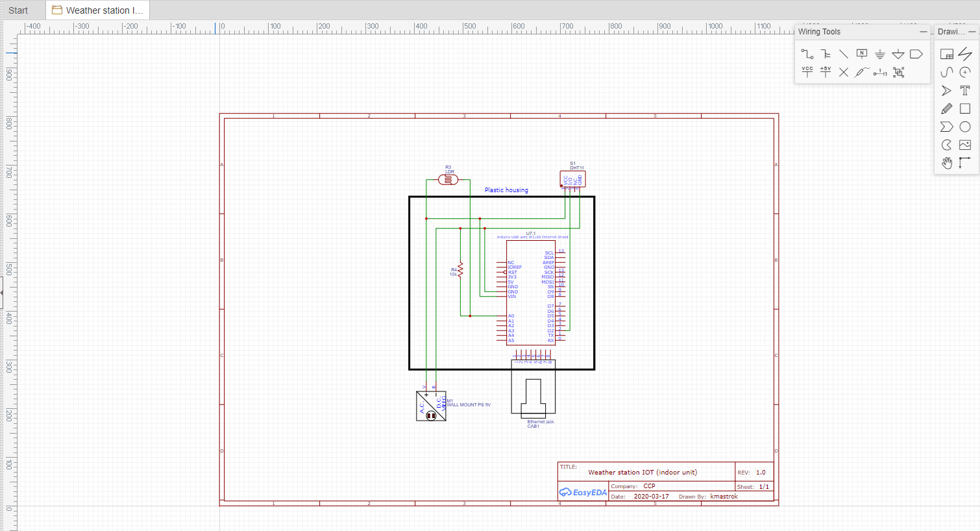This screenshot has height=531, width=980.
Task: Select the Canvas Origin tool
Action: [965, 163]
